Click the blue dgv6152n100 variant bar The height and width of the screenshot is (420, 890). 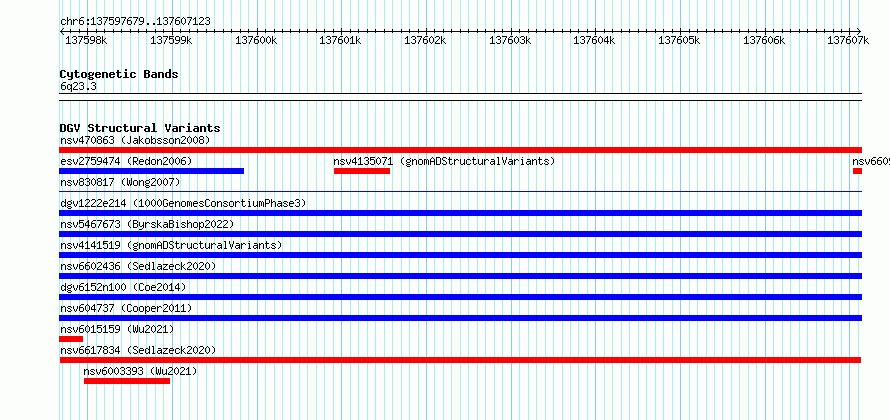click(x=460, y=297)
